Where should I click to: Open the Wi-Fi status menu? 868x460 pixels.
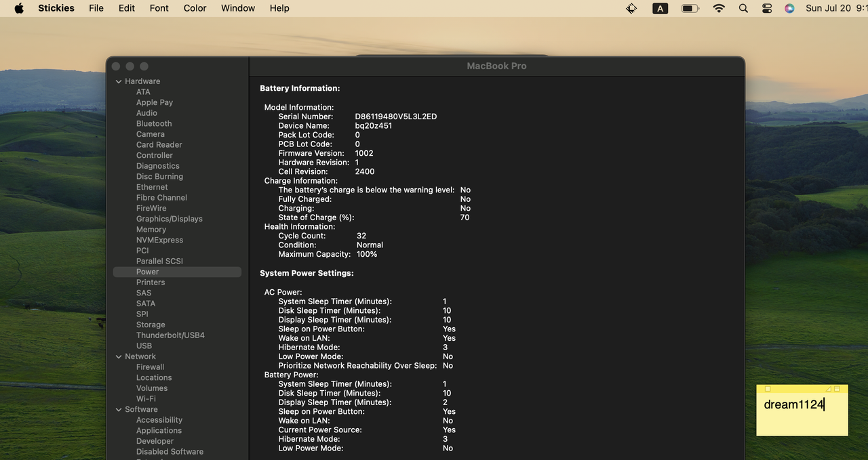click(x=719, y=8)
